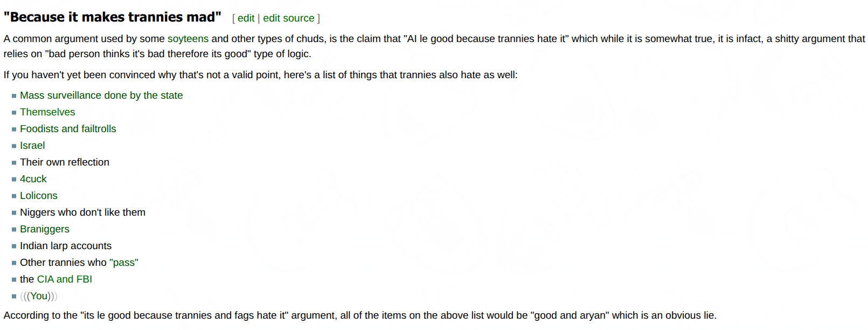Follow the "Israel" list link
The width and height of the screenshot is (868, 330).
(32, 146)
